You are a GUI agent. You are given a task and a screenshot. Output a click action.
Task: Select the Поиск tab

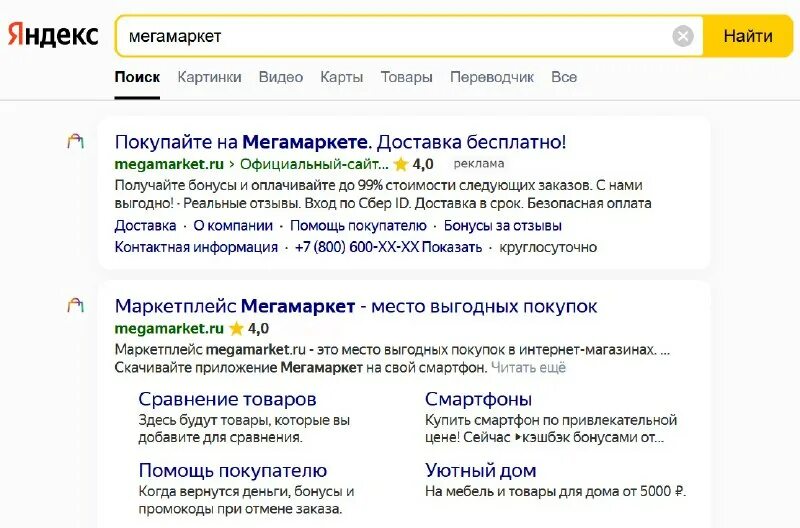pyautogui.click(x=137, y=77)
